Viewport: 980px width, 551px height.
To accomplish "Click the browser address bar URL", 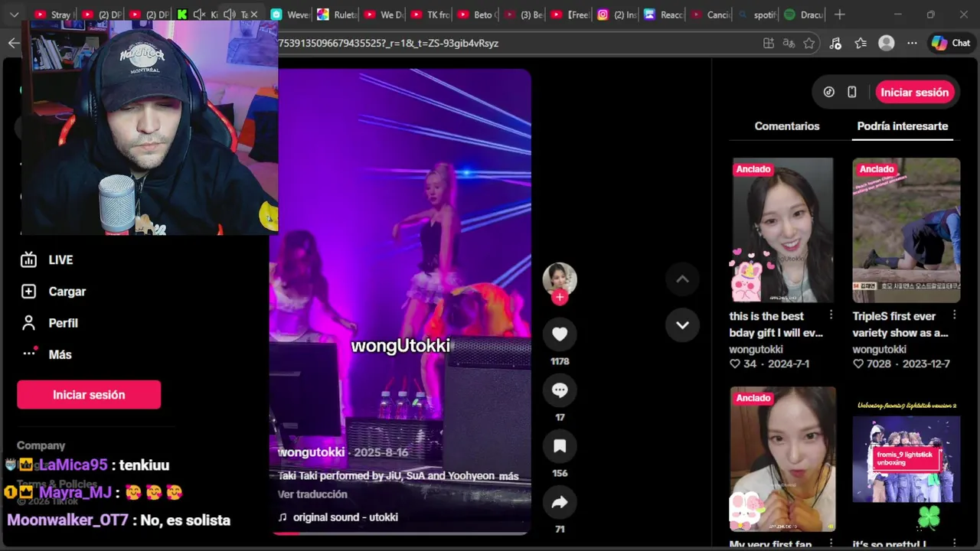I will pyautogui.click(x=388, y=43).
